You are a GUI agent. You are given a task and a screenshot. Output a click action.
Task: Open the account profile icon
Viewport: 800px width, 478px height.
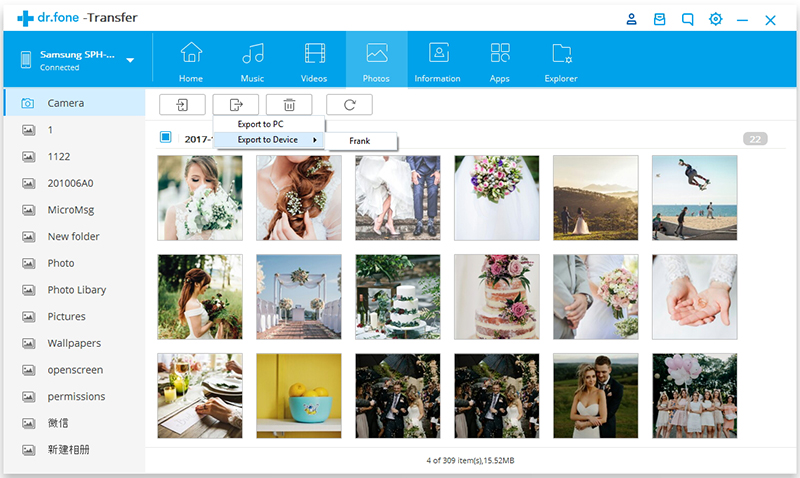(x=631, y=19)
